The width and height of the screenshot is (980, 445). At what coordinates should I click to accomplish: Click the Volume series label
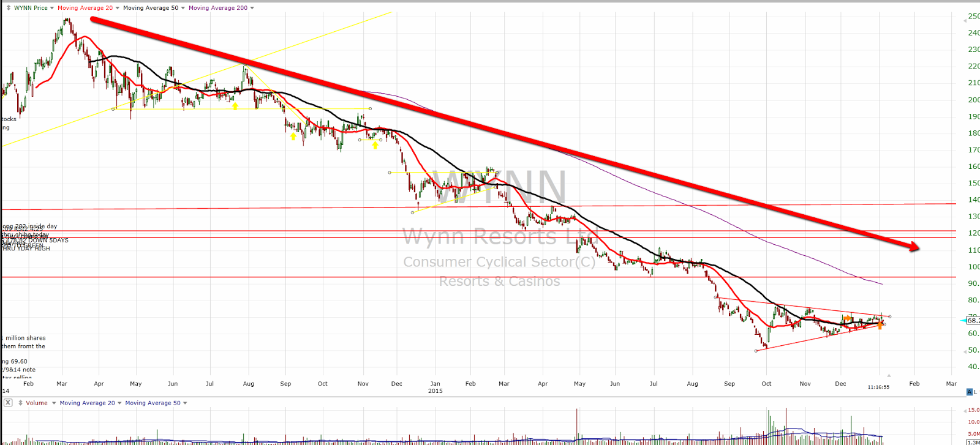[37, 403]
